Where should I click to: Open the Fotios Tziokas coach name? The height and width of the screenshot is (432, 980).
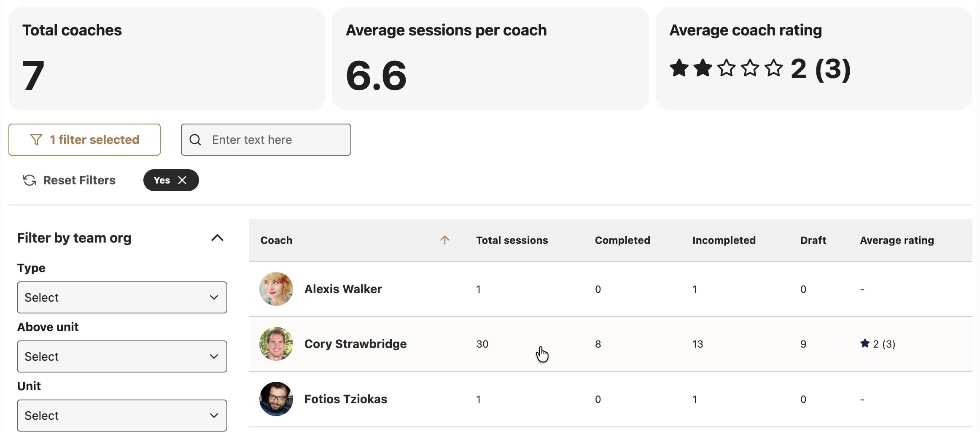pyautogui.click(x=346, y=399)
